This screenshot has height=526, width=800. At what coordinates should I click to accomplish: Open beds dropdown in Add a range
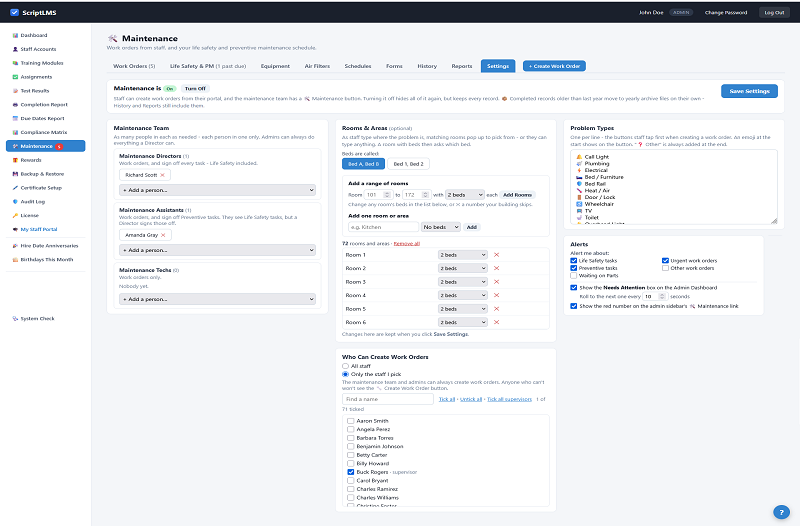465,195
